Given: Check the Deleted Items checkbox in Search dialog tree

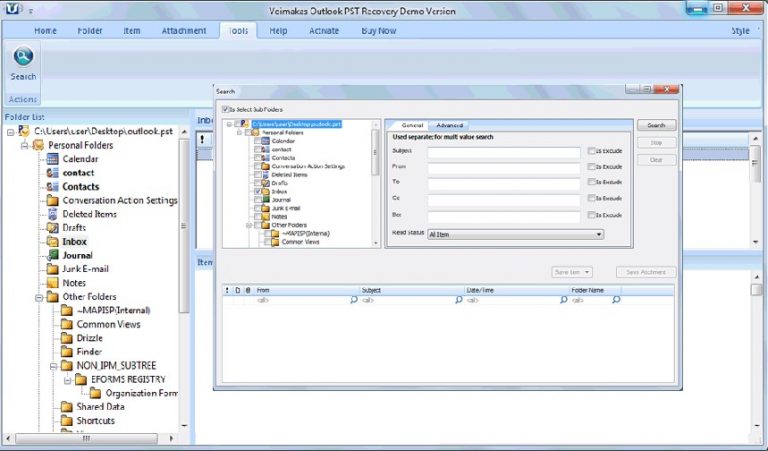Looking at the screenshot, I should coord(258,174).
